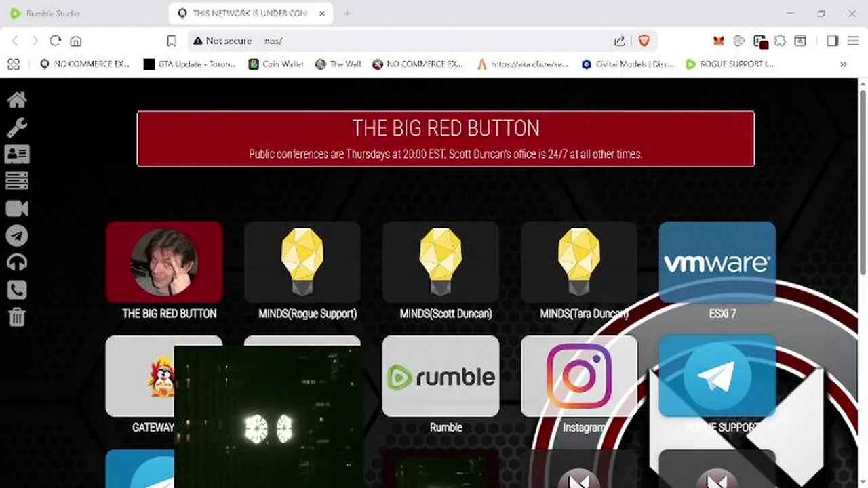Open the MINDS(Scott Duncan) lightbulb tile
The image size is (868, 488).
click(441, 262)
